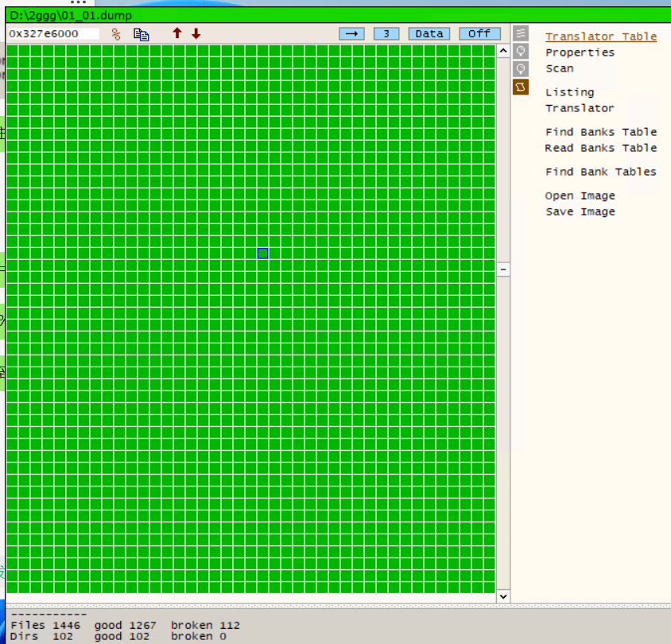This screenshot has width=671, height=644.
Task: Open Properties in the side menu
Action: pyautogui.click(x=580, y=52)
